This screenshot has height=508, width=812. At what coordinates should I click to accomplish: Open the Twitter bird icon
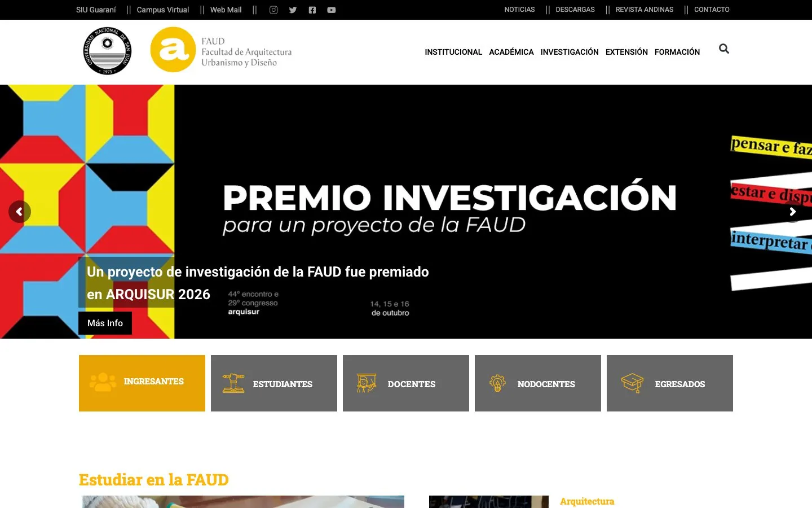(293, 10)
